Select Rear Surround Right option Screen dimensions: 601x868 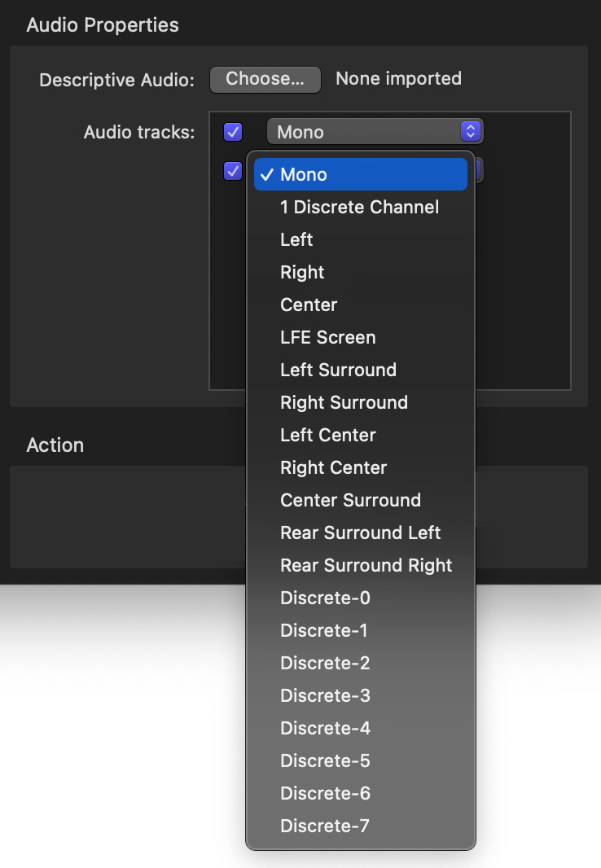tap(361, 565)
